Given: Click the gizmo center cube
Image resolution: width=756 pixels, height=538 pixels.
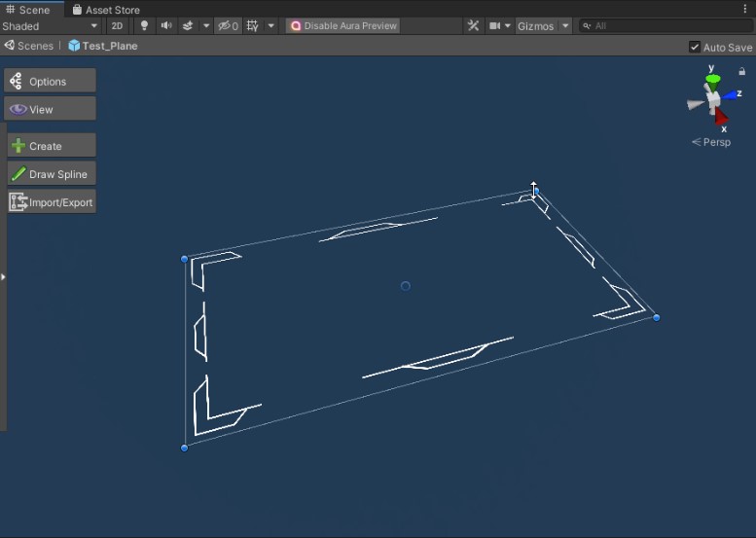Looking at the screenshot, I should [x=713, y=100].
